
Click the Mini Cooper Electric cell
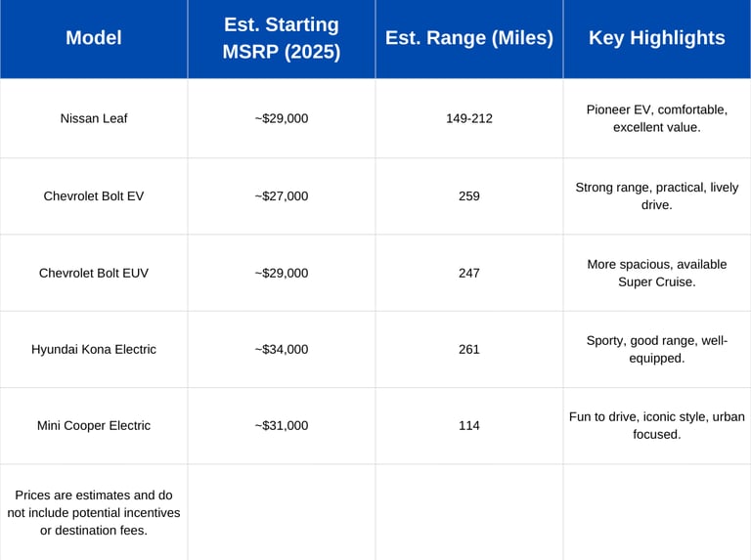[94, 425]
